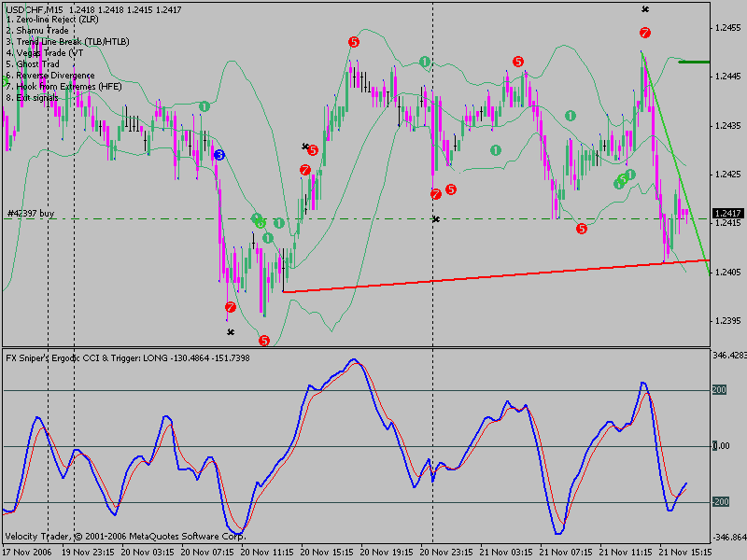Click the 1.2405 price axis label
Screen dimensions: 747x560
pos(728,272)
